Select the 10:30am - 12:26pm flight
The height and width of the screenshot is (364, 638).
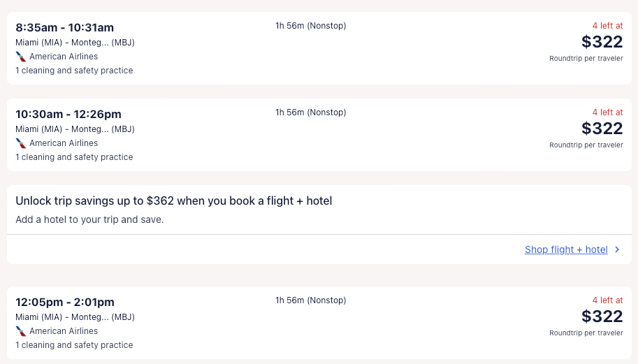(68, 114)
